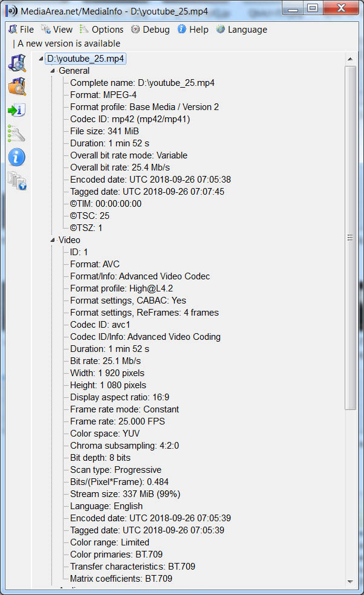Select 'Bit rate: 25.1 Mb/s' row
Image resolution: width=364 pixels, height=595 pixels.
click(105, 361)
